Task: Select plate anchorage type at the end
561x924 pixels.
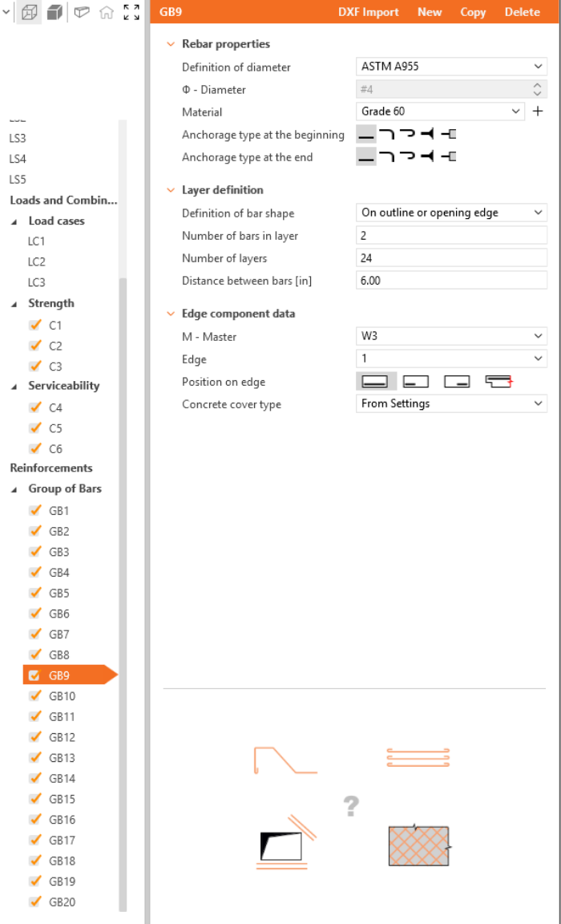Action: (450, 157)
